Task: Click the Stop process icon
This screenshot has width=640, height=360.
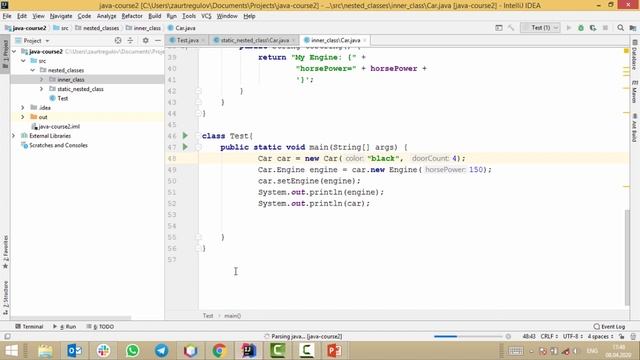Action: pos(605,28)
